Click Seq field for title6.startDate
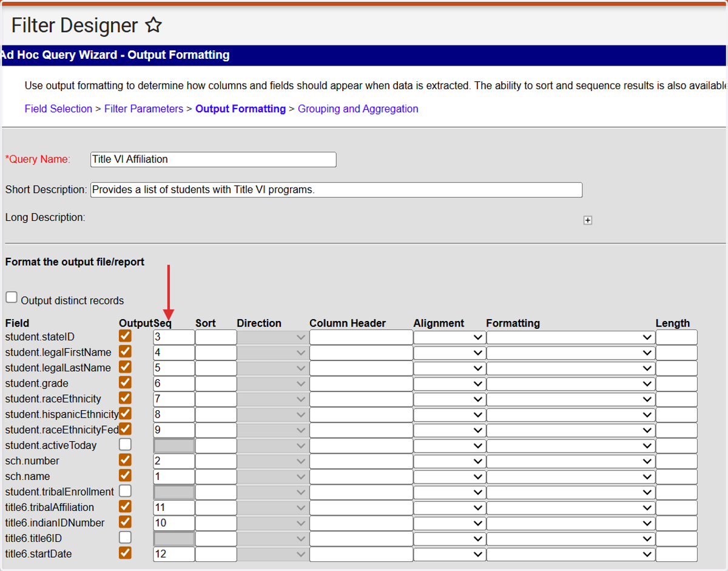 pyautogui.click(x=174, y=554)
